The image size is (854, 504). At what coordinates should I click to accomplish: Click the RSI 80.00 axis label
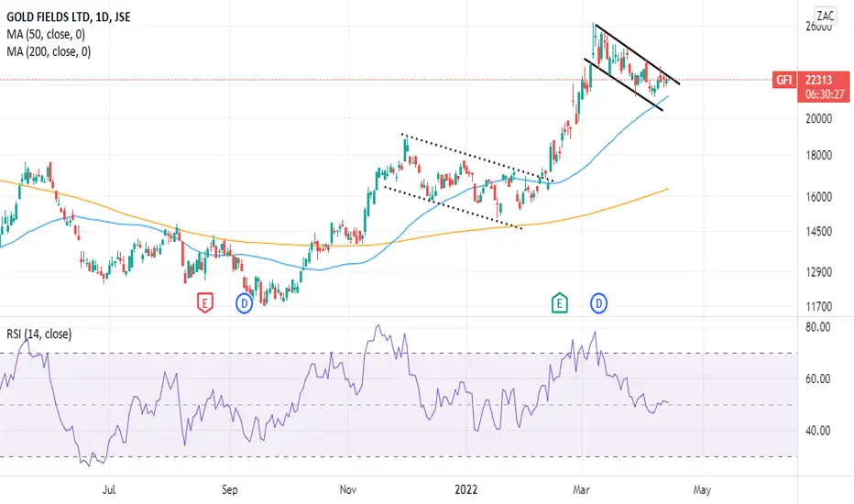pyautogui.click(x=817, y=327)
